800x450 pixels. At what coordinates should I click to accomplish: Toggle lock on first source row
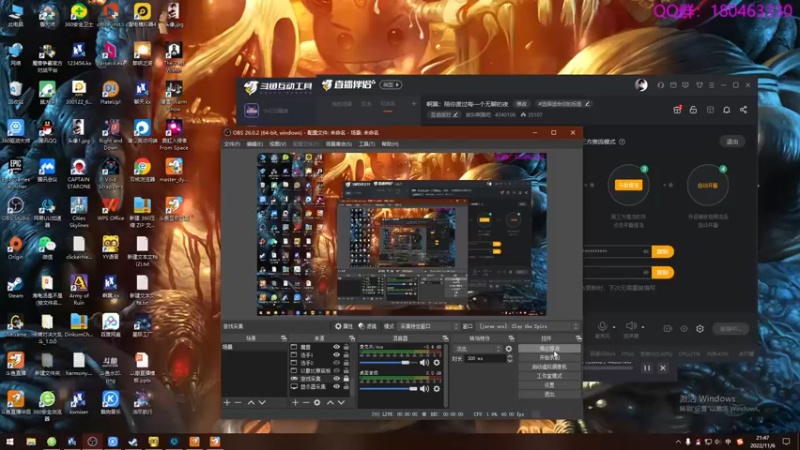click(346, 347)
